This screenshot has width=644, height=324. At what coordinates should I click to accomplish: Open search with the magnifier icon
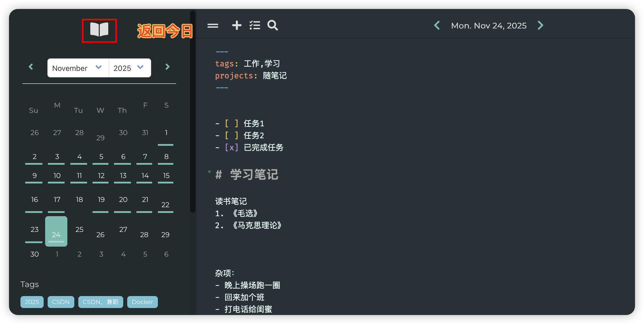[273, 25]
